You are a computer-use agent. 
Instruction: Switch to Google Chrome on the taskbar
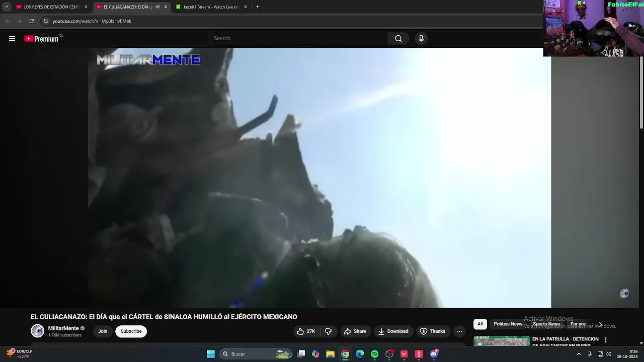coord(345,354)
